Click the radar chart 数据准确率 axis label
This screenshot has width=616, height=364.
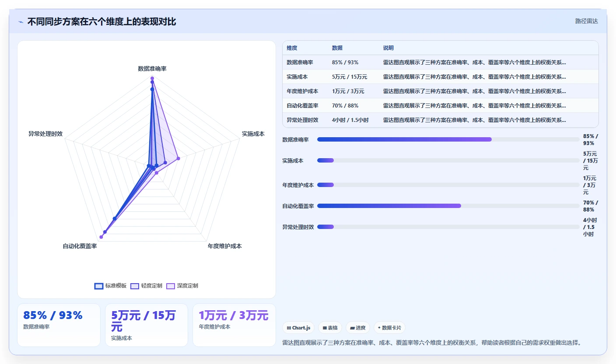[152, 69]
